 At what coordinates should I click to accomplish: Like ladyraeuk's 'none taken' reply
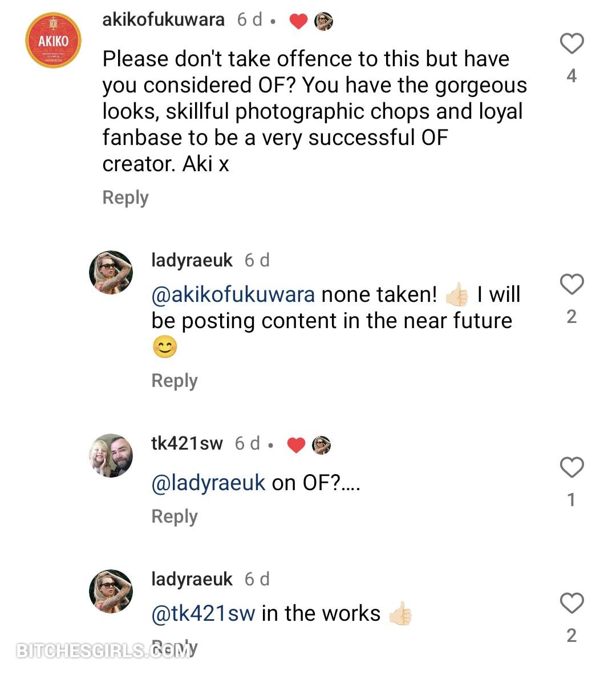[572, 284]
